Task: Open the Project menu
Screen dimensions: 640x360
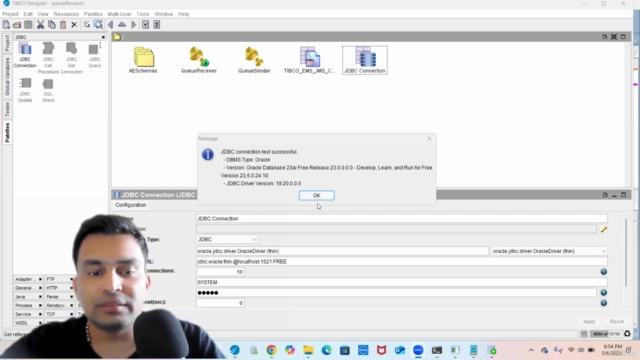Action: [10, 14]
